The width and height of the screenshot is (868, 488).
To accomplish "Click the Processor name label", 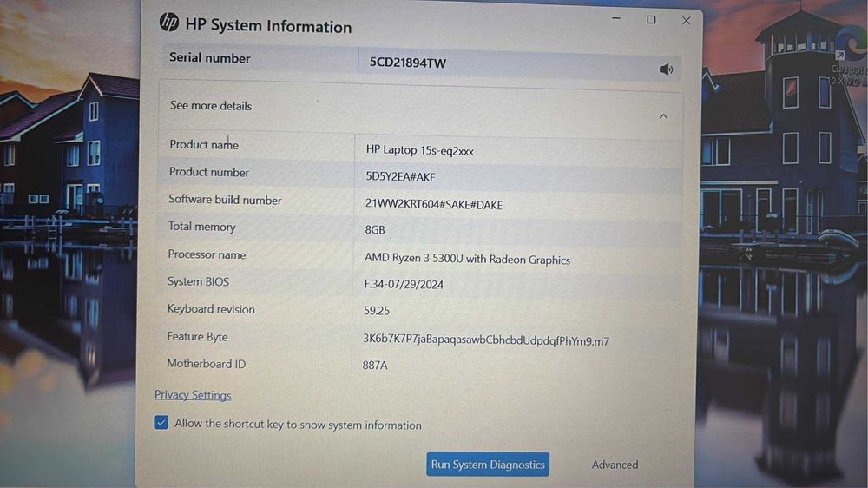I will point(207,254).
